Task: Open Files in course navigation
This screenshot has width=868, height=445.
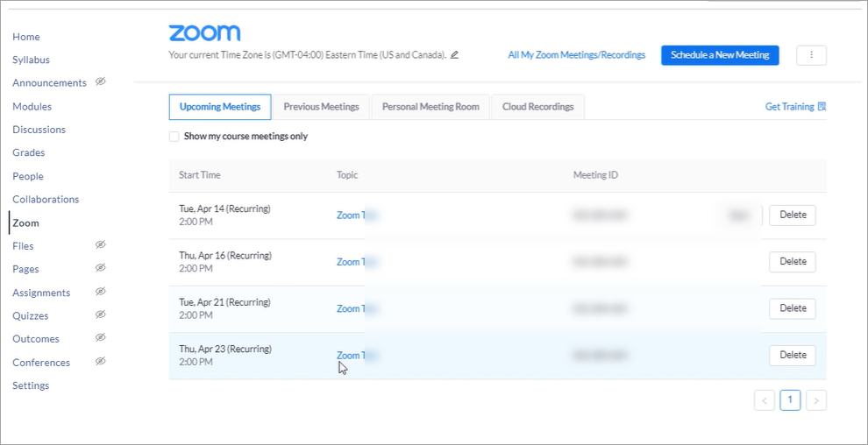Action: point(23,246)
